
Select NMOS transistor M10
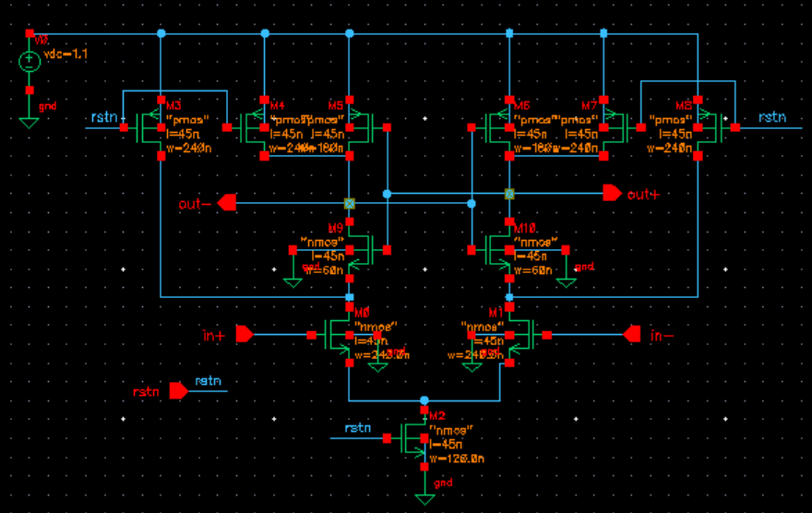[496, 250]
